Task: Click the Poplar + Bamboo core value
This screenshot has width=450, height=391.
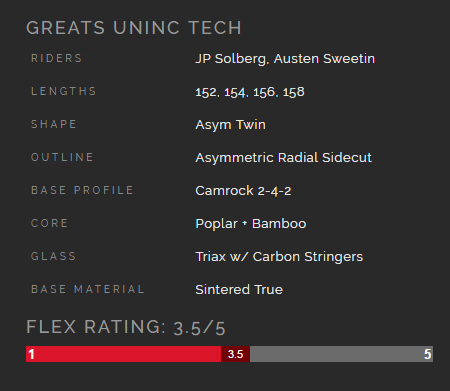Action: click(251, 224)
